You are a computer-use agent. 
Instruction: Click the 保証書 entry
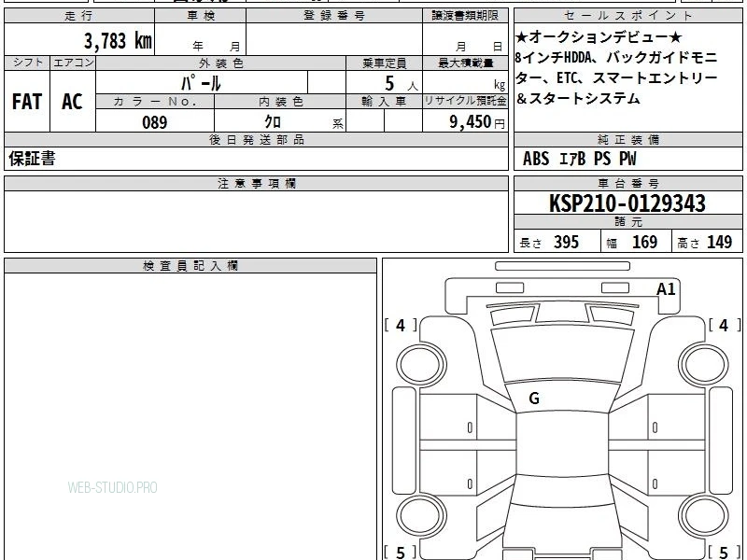coord(32,159)
